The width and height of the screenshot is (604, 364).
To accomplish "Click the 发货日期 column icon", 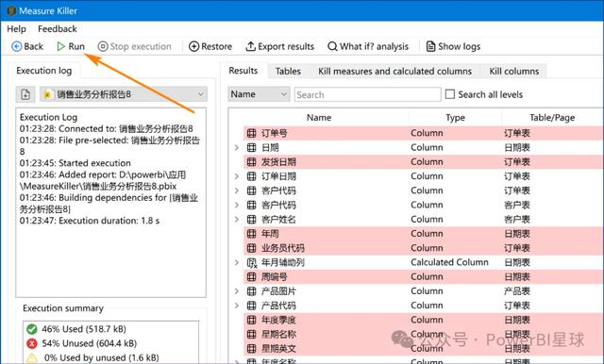I will [252, 162].
